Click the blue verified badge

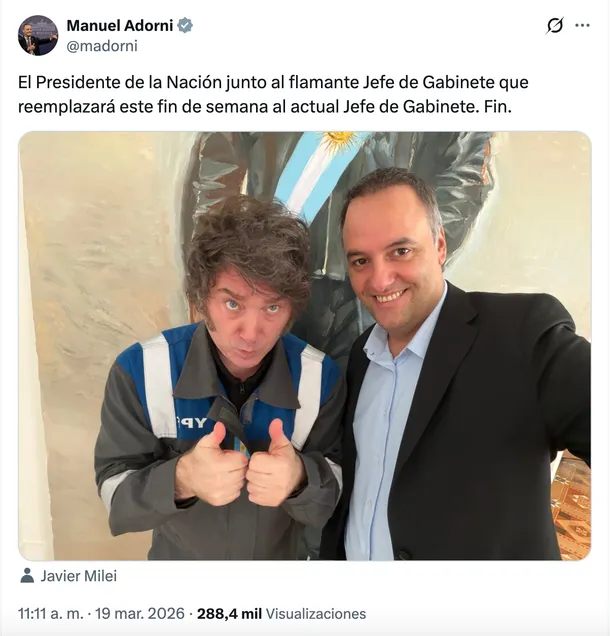coord(185,26)
